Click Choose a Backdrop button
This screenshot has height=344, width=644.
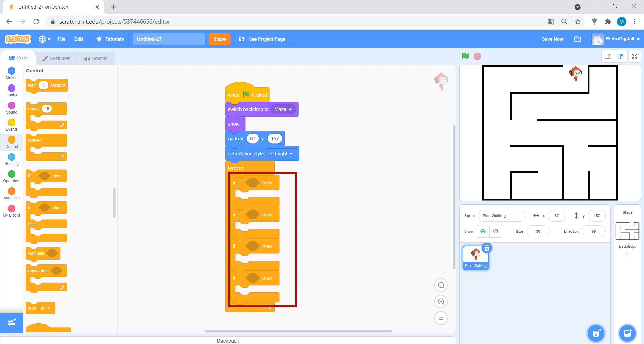click(627, 333)
